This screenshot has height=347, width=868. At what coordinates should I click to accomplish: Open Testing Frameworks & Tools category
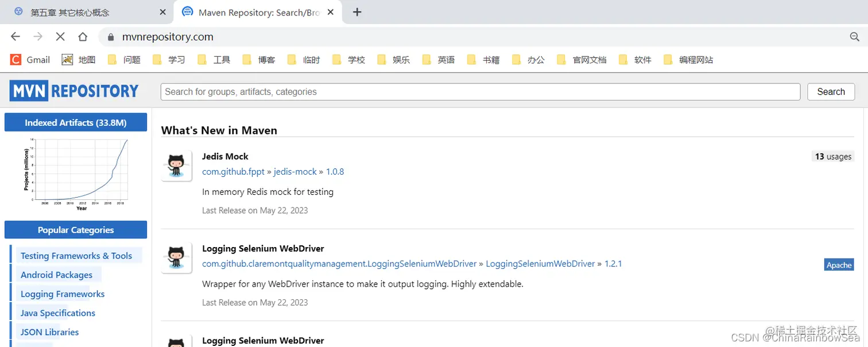[x=76, y=256]
